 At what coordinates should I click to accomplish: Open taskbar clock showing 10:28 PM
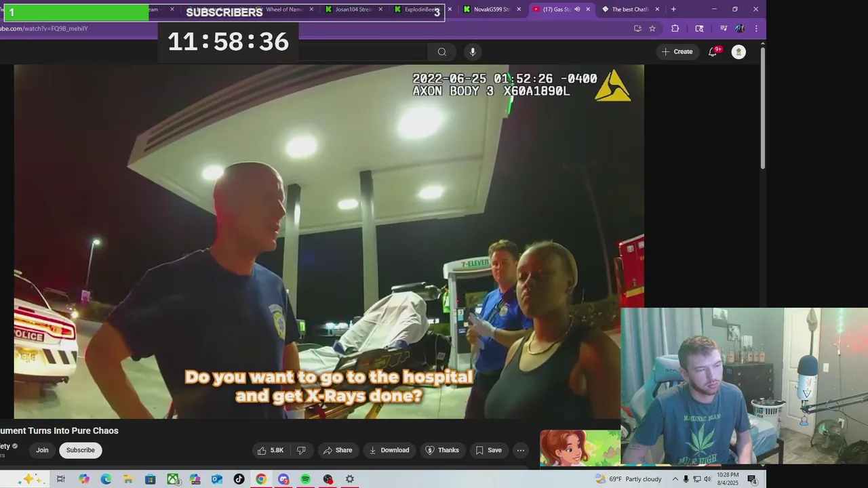click(x=728, y=479)
